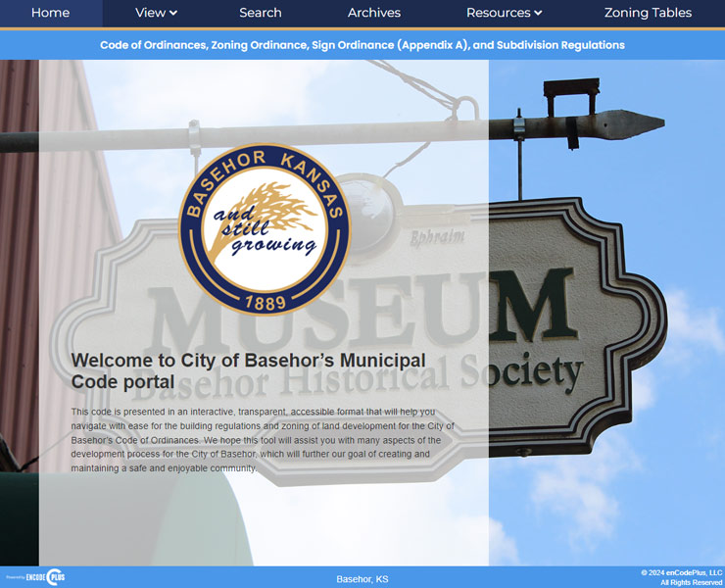The width and height of the screenshot is (725, 588).
Task: Click the Welcome to City of Basehor heading
Action: [248, 371]
